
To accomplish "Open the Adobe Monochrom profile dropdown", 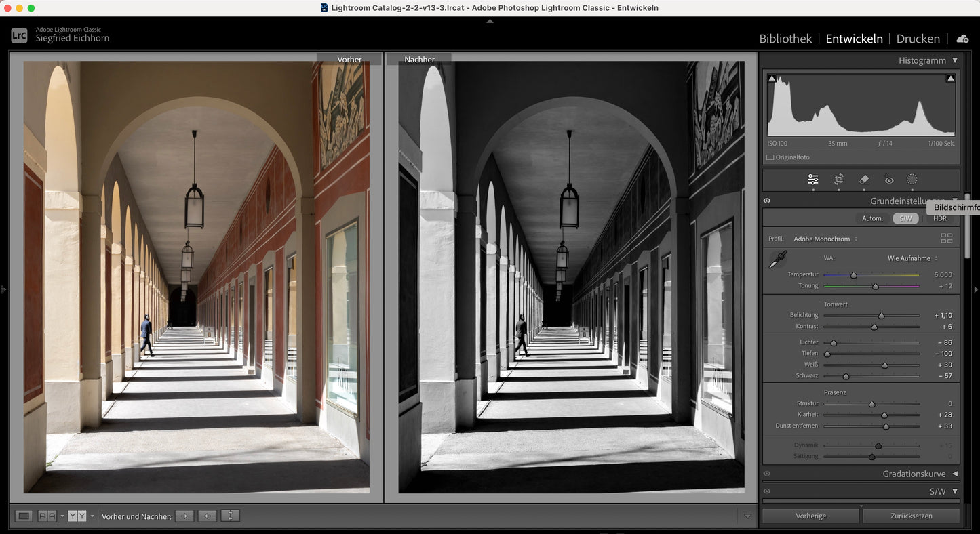I will coord(825,239).
